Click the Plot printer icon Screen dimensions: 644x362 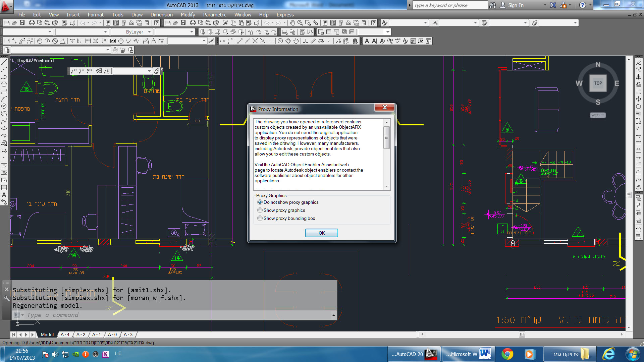point(32,23)
